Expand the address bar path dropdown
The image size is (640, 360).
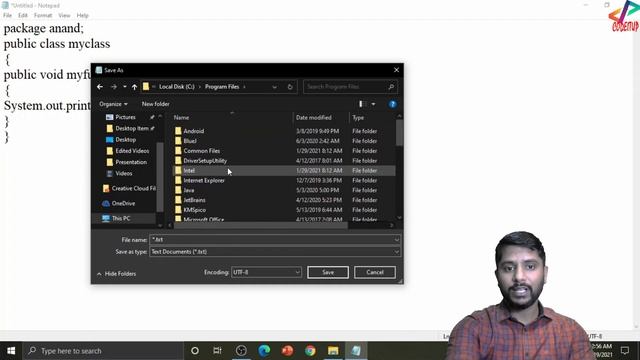[x=274, y=87]
